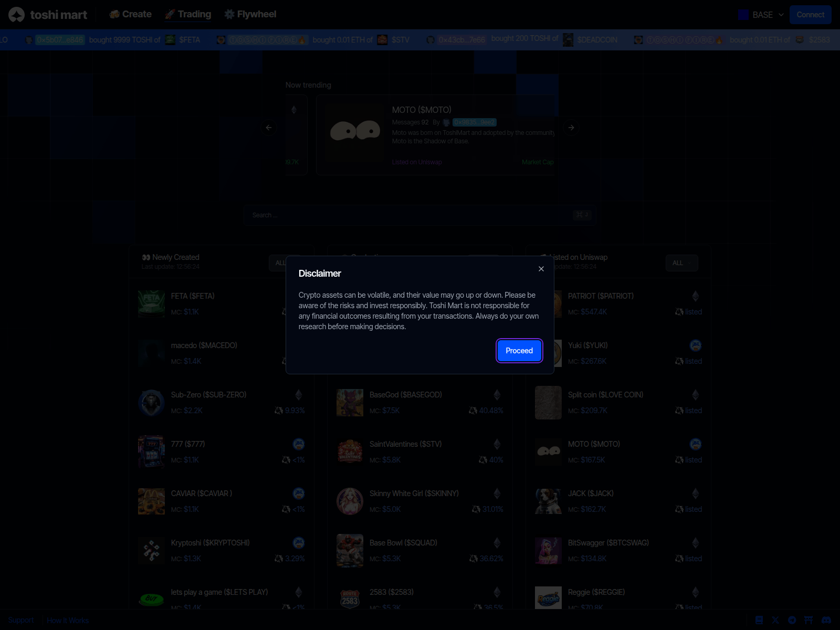Viewport: 840px width, 630px height.
Task: Click the MOTO eyes icon in the Uniswap list
Action: pos(548,452)
